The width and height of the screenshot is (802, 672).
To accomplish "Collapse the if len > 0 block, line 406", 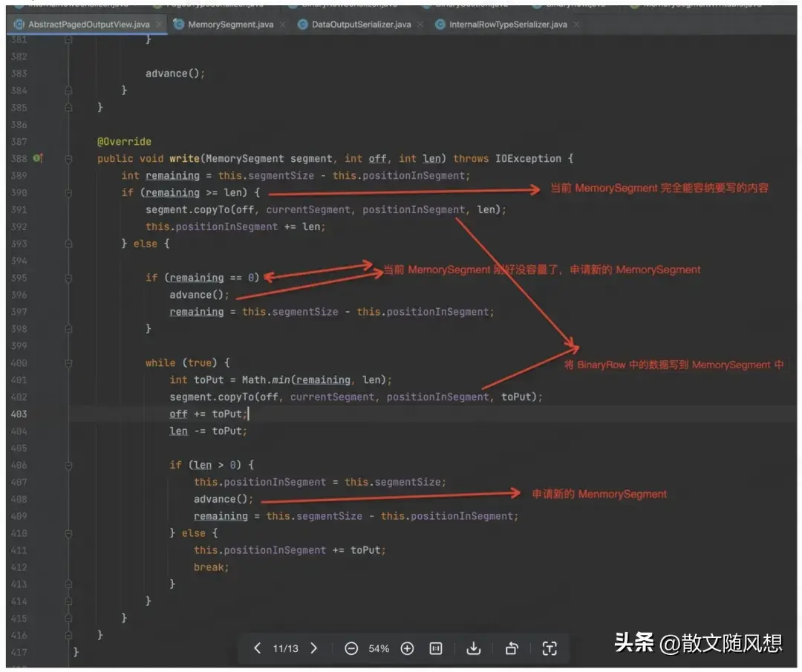I will click(68, 466).
